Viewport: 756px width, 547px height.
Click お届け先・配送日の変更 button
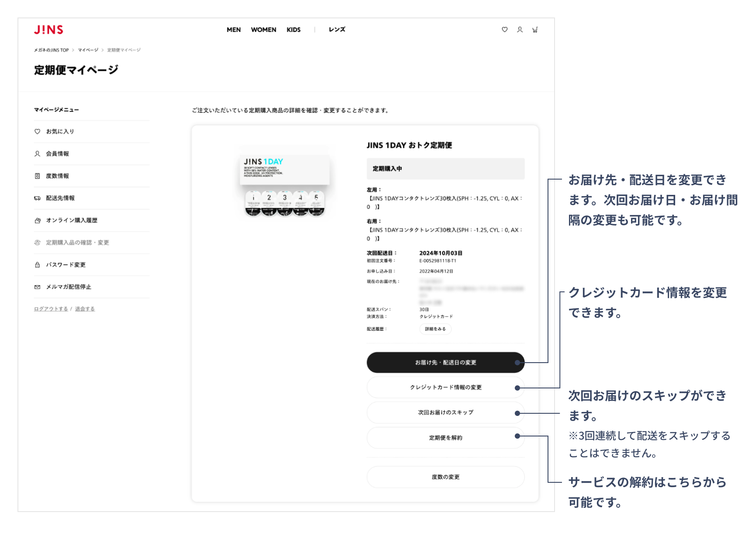point(445,363)
